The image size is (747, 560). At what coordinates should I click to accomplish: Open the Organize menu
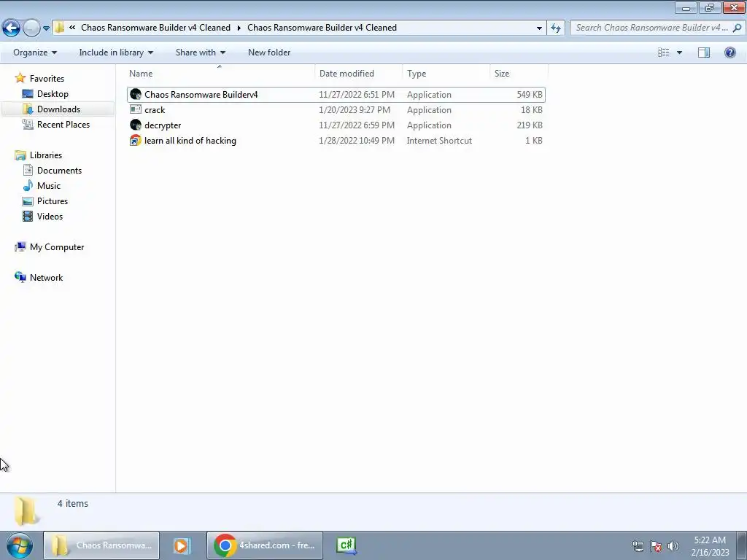35,52
